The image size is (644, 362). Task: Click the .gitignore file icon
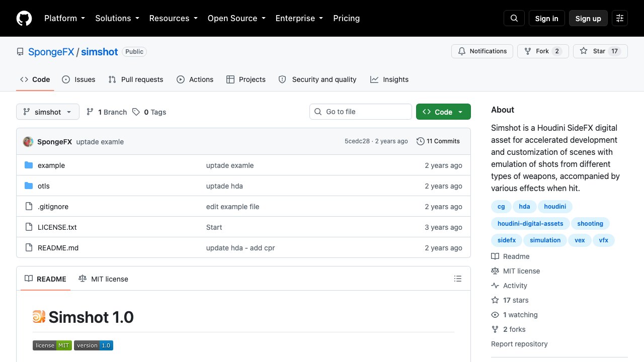tap(29, 207)
